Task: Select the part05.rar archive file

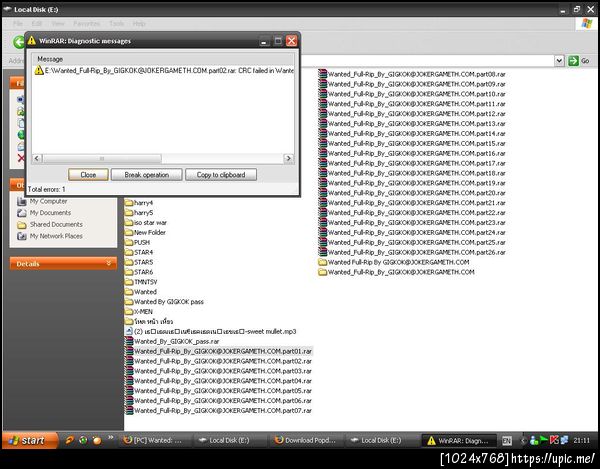Action: pos(218,391)
